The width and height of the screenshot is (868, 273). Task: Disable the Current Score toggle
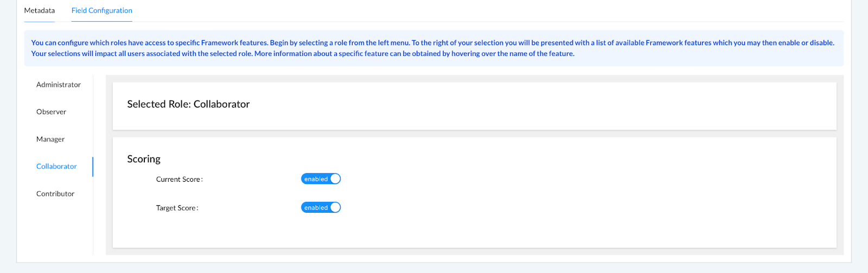[321, 179]
